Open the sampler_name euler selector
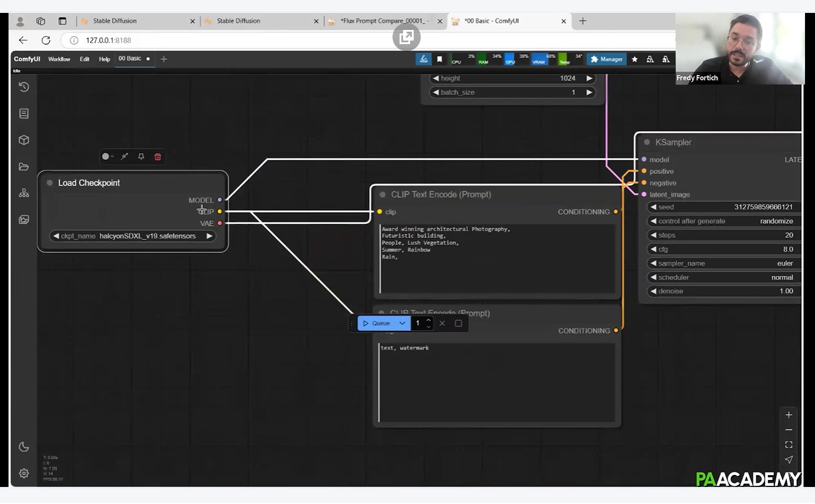Viewport: 815px width, 504px height. pyautogui.click(x=724, y=263)
